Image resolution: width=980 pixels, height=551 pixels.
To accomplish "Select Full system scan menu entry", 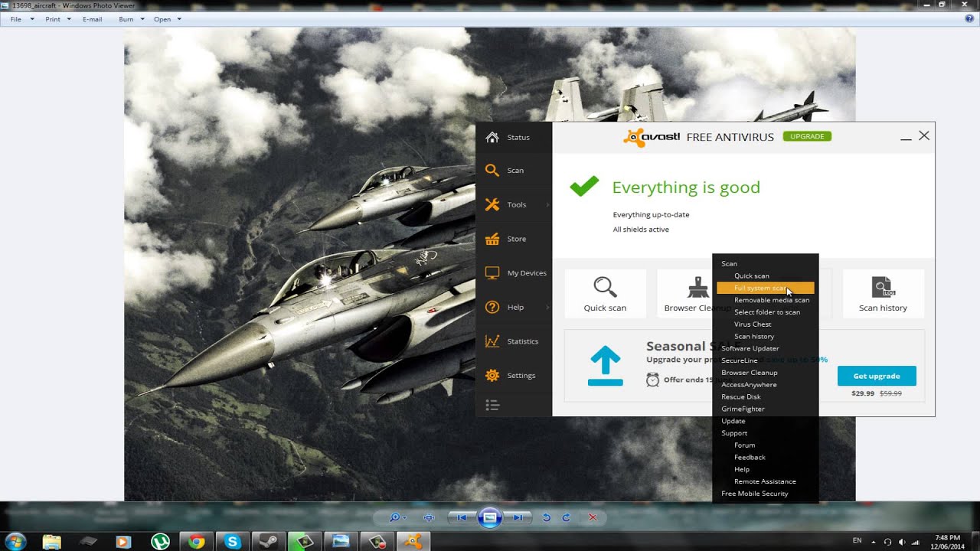I will click(x=766, y=288).
